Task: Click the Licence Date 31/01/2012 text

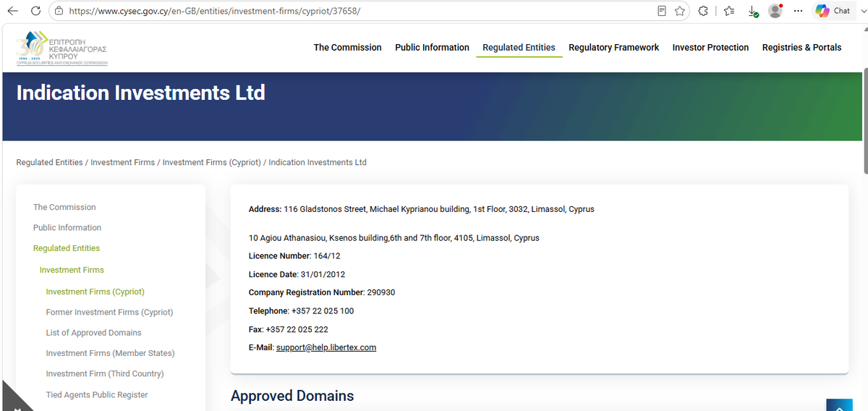Action: point(297,274)
